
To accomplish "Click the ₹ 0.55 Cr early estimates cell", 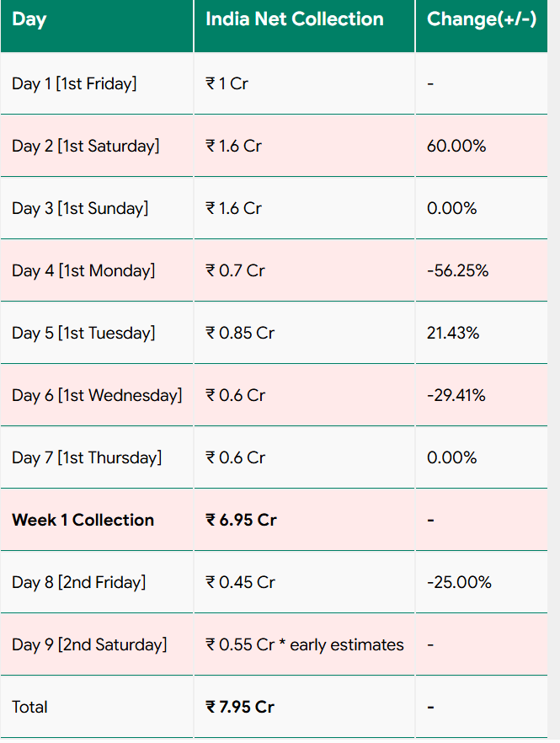I will pos(305,645).
